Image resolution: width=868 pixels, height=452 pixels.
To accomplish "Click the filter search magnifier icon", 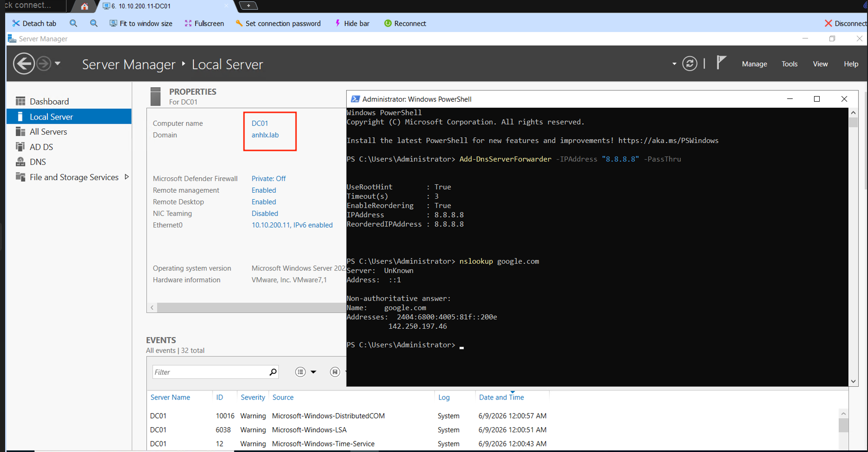I will (273, 372).
